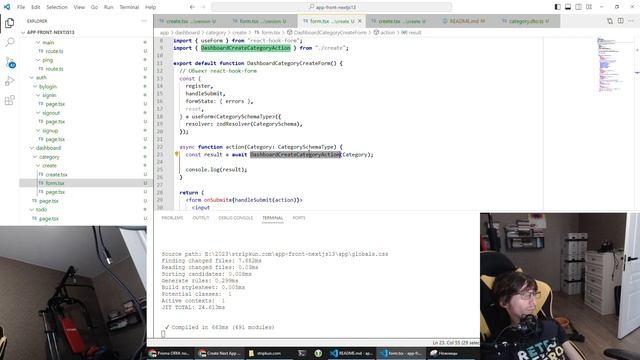
Task: Open page.tsx under the signout folder
Action: 55,122
